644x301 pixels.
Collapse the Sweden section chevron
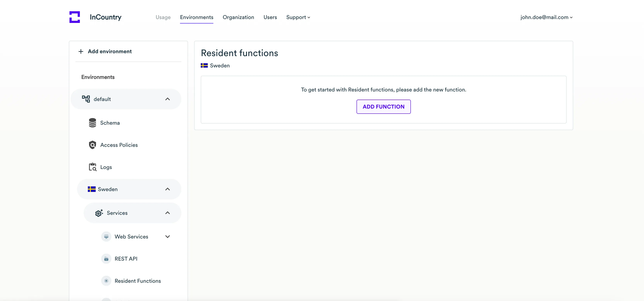point(168,189)
